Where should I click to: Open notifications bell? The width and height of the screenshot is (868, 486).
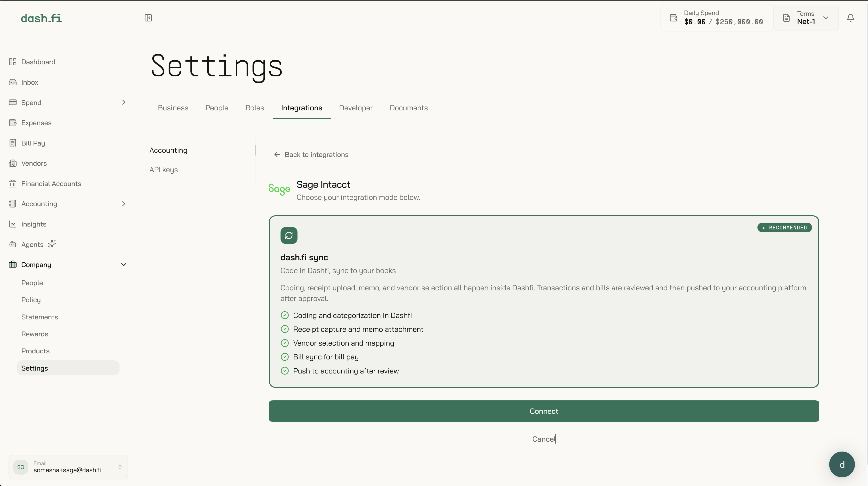[851, 18]
